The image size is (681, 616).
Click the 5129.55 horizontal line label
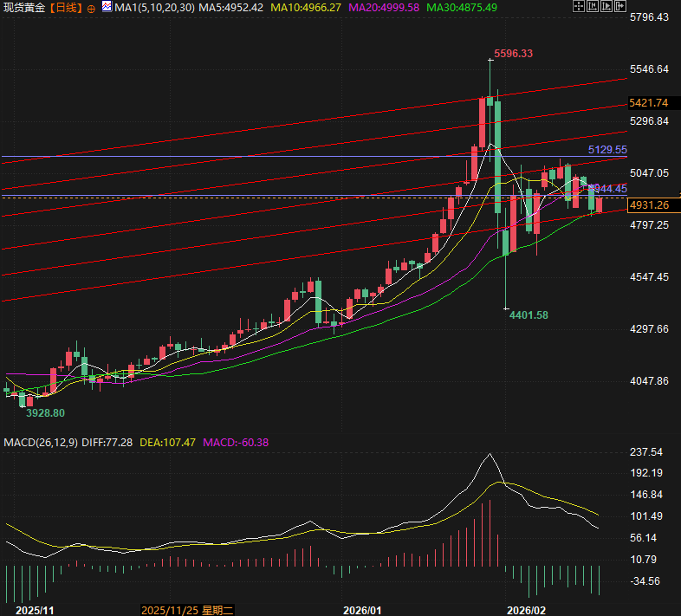click(x=607, y=150)
